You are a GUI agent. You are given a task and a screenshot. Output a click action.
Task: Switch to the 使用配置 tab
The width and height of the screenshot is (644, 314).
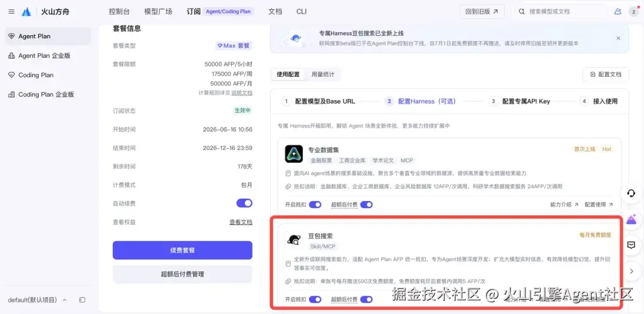click(x=288, y=74)
